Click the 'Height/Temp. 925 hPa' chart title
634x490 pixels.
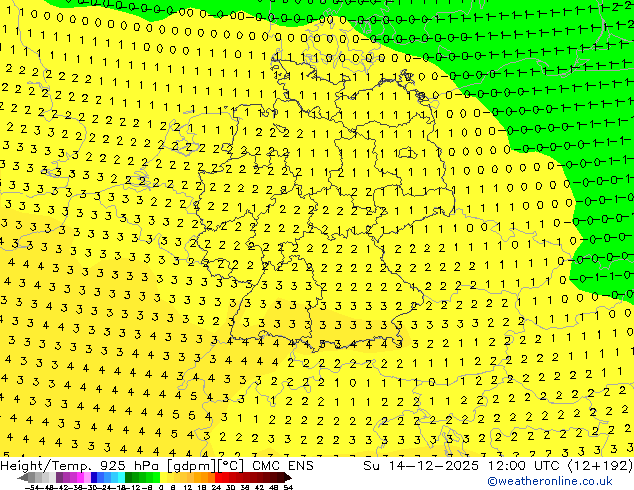80,466
